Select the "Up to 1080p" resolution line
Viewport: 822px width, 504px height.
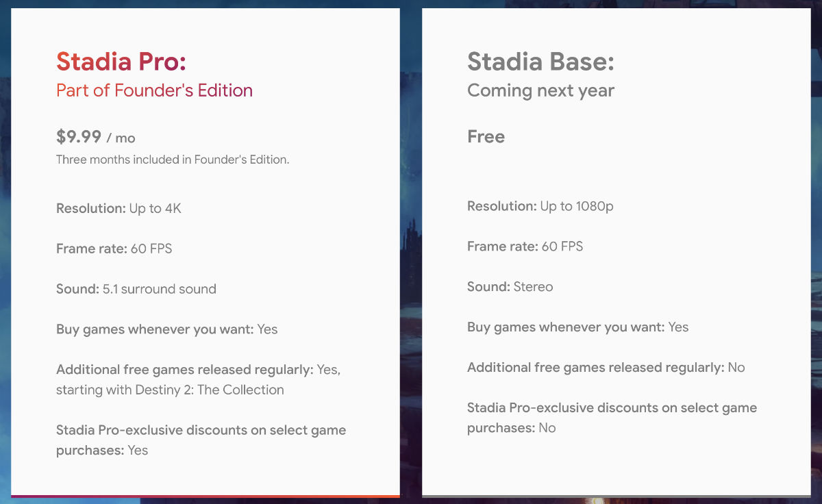coord(540,206)
